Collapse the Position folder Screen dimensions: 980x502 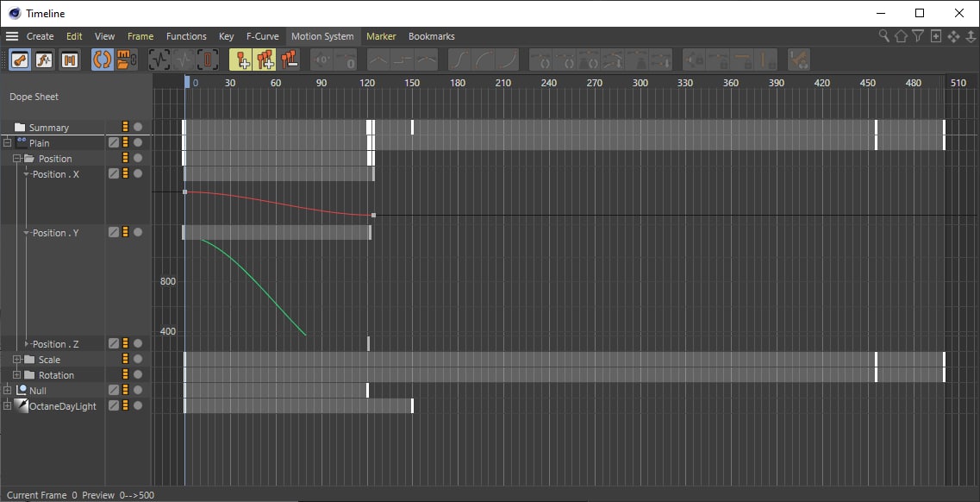(17, 158)
